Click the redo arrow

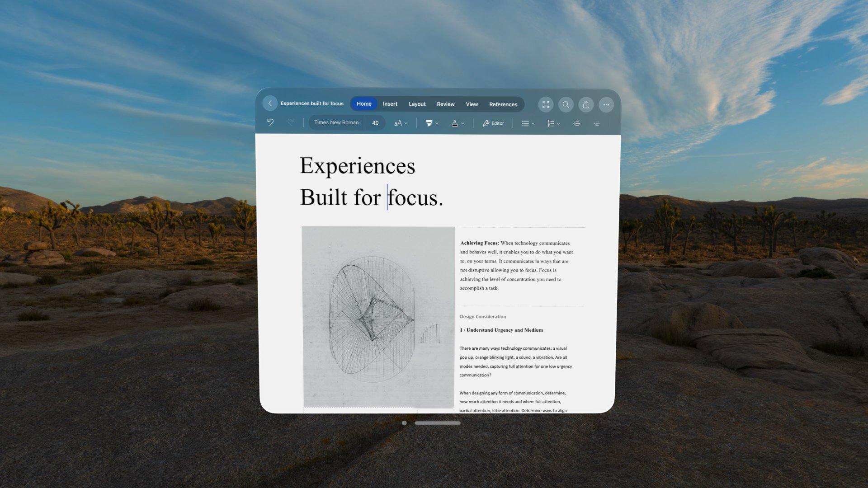tap(291, 122)
